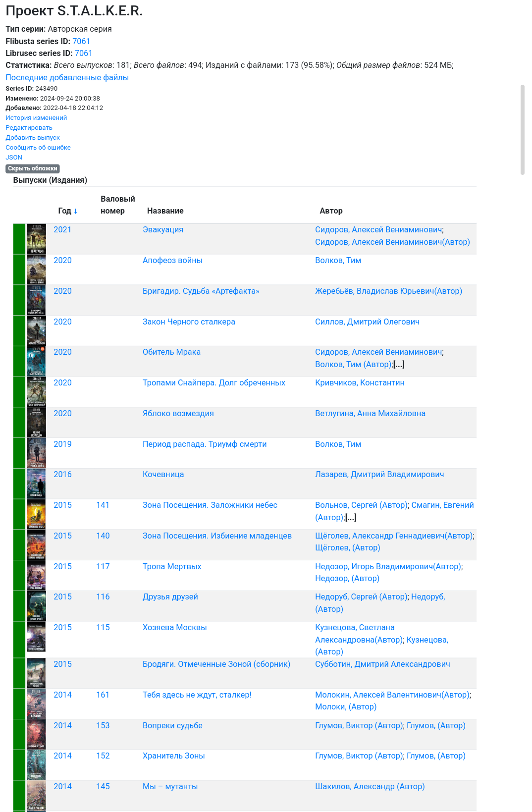Open Последние добавленные файлы link
532x812 pixels.
(67, 77)
